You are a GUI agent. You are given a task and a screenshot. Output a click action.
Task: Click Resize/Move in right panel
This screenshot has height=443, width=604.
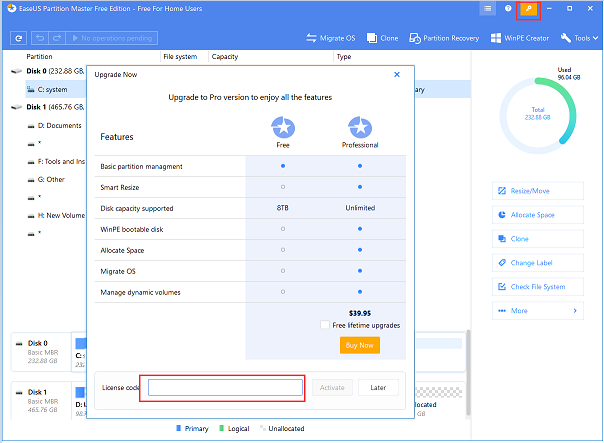click(x=538, y=191)
